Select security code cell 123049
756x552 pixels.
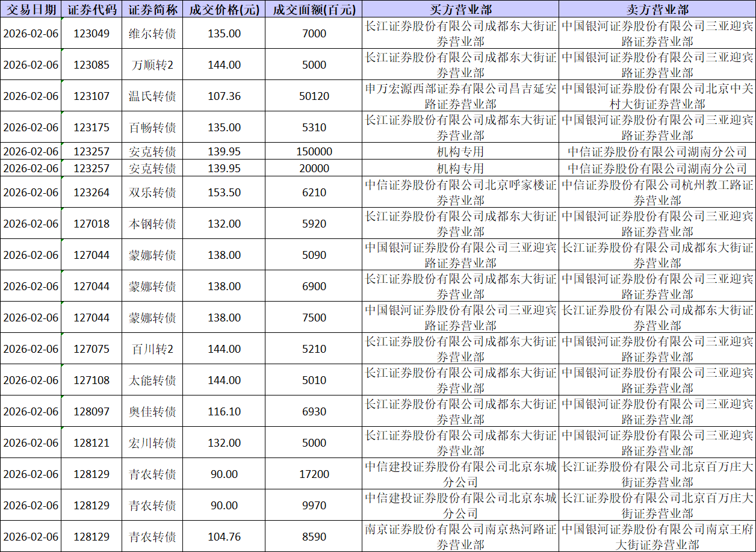(x=91, y=34)
